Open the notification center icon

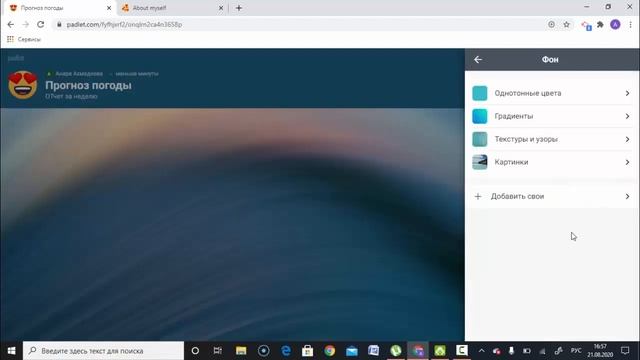pos(625,351)
